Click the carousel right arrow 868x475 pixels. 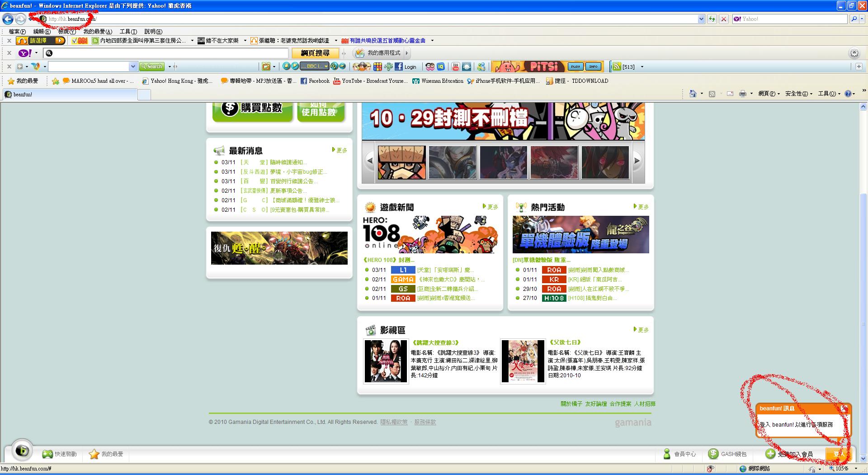pos(637,161)
